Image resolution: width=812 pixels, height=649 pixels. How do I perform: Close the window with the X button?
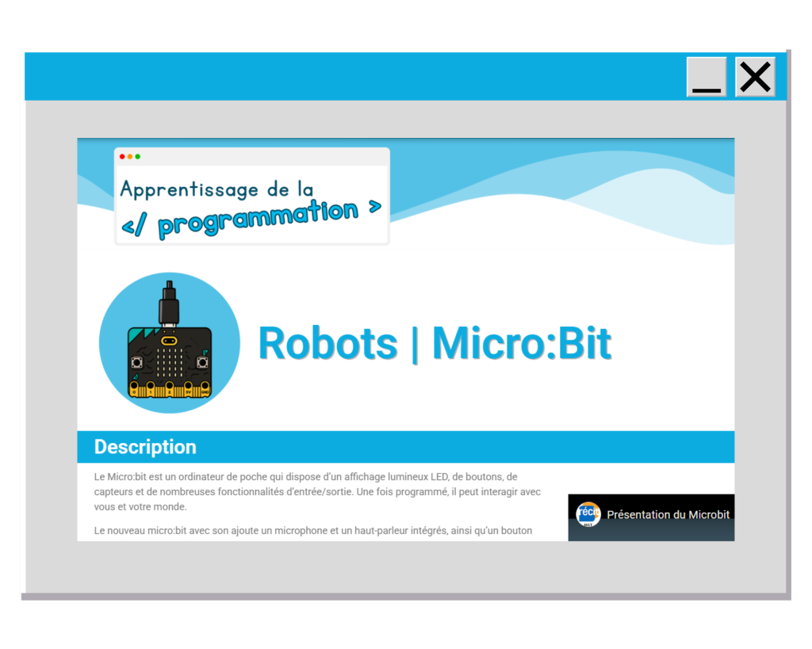[755, 77]
